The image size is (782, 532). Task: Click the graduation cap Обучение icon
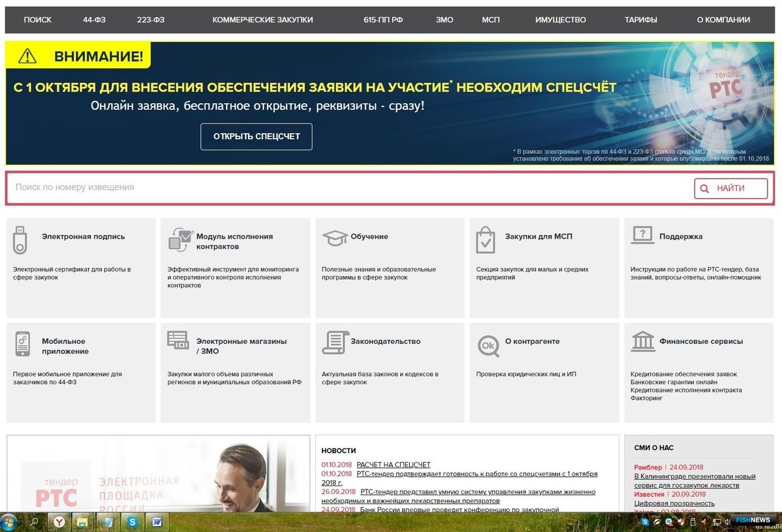(335, 238)
